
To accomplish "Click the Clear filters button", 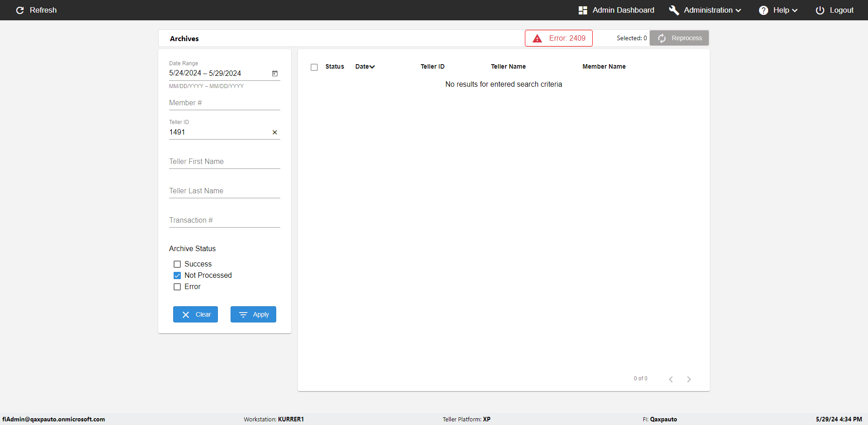I will (x=195, y=314).
